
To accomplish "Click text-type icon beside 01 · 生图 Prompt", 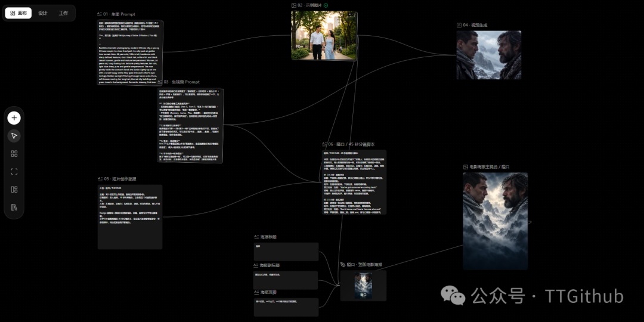I will point(100,14).
